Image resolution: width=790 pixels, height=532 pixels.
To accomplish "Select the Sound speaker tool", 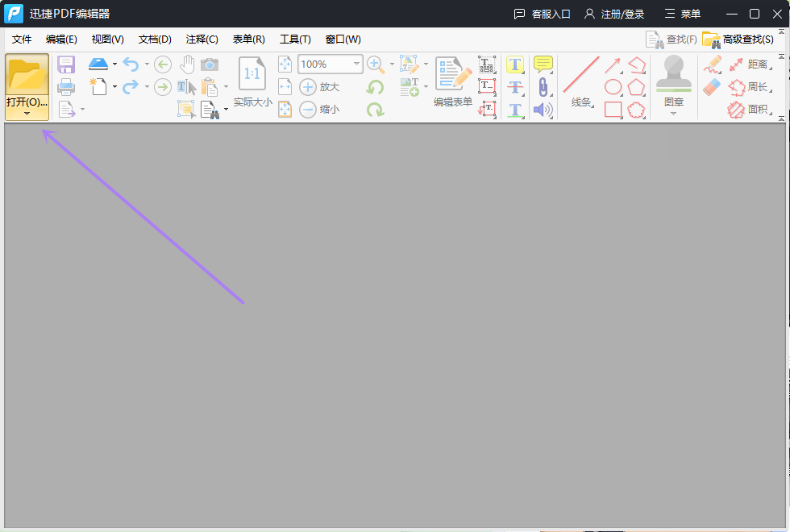I will [x=543, y=110].
